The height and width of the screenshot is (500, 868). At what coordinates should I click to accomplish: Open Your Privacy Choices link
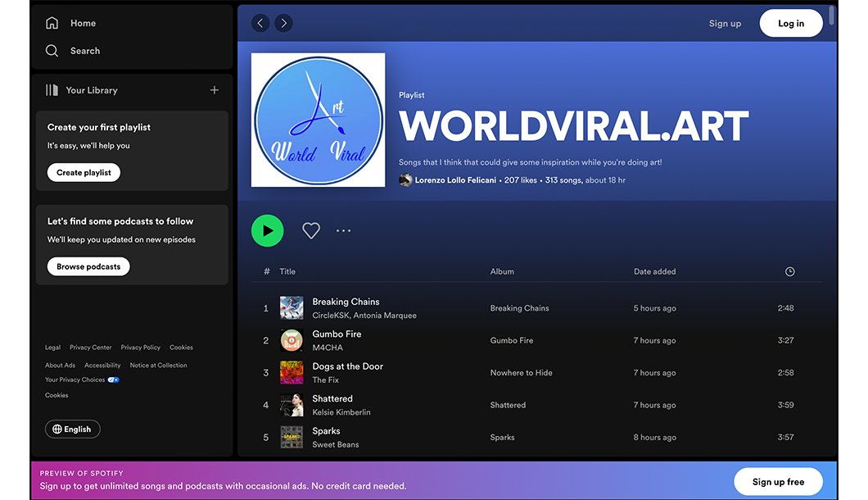click(x=75, y=380)
